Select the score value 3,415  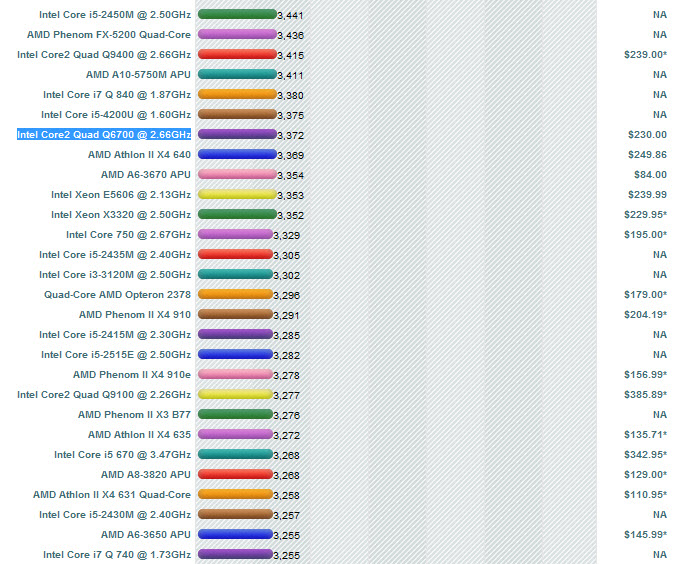290,56
